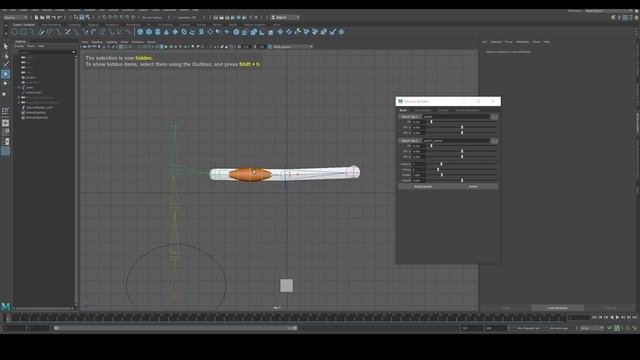Switch to the Rigging shelf tab
This screenshot has width=640, height=360.
(x=93, y=25)
